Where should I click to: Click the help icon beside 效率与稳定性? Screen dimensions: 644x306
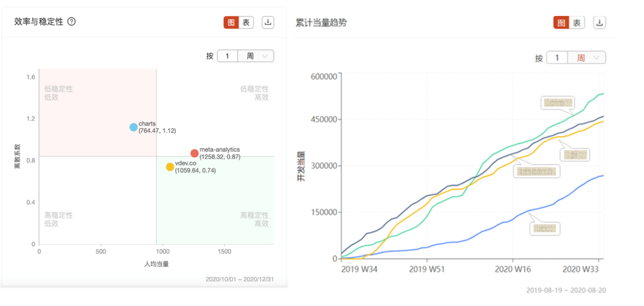click(x=72, y=21)
